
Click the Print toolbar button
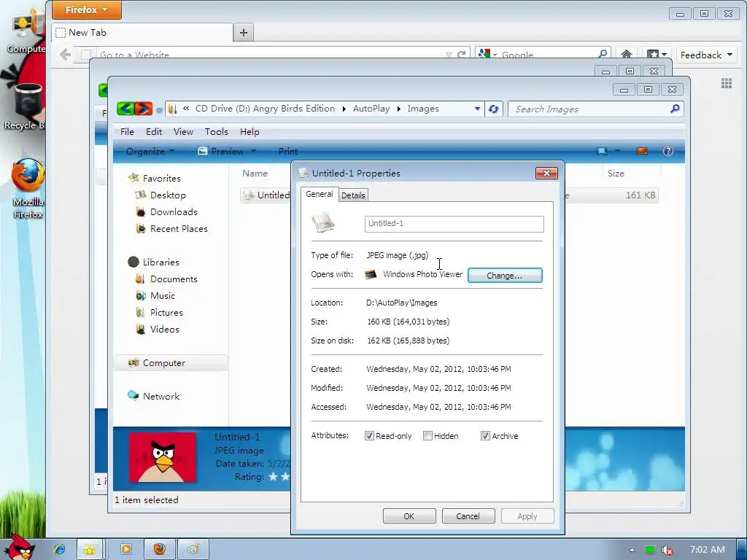tap(287, 152)
